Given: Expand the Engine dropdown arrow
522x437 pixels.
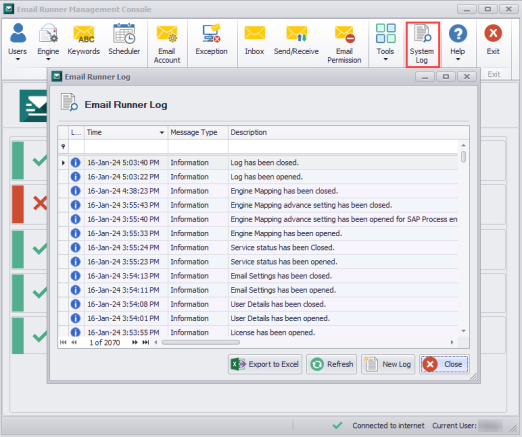Looking at the screenshot, I should coord(48,60).
